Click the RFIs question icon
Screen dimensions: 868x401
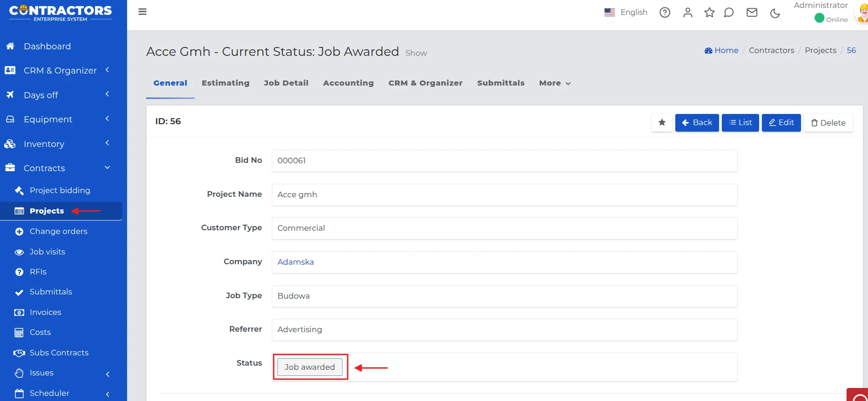[x=19, y=272]
